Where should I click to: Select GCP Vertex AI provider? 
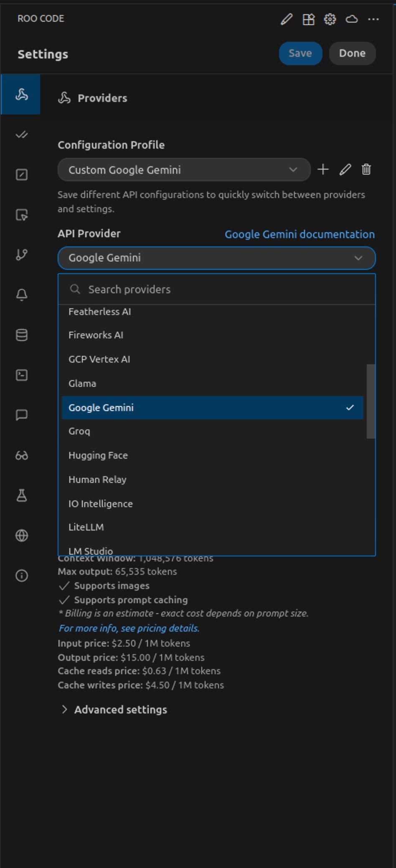tap(212, 359)
